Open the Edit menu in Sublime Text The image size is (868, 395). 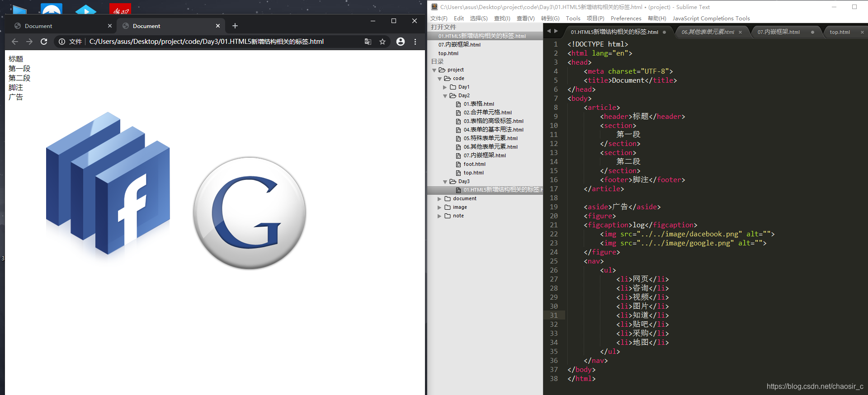click(459, 19)
